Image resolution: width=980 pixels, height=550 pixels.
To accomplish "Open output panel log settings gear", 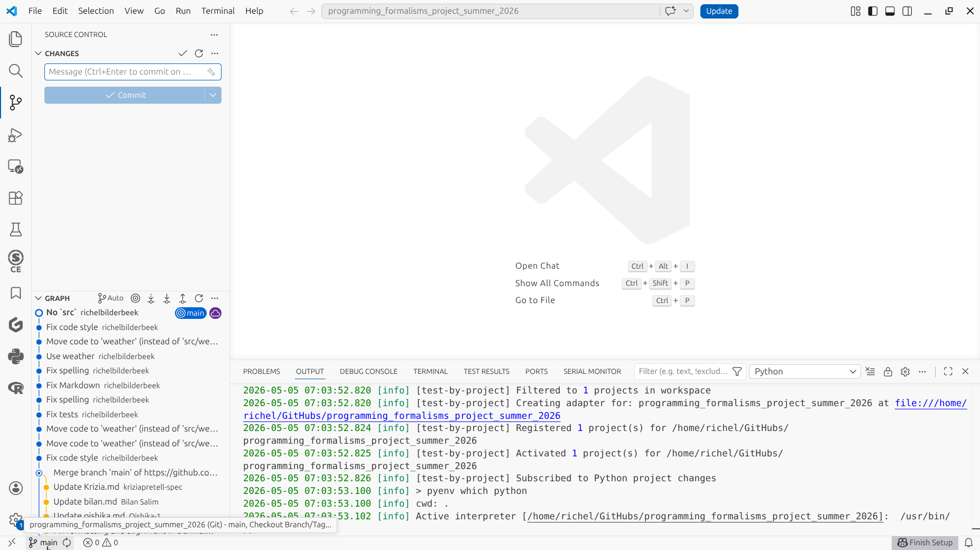I will [905, 371].
